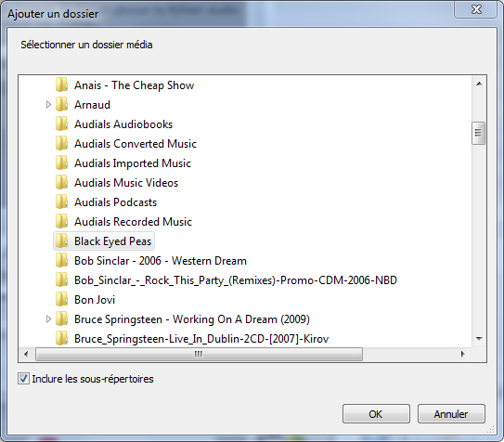Click the Anais - The Cheap Show folder icon
The image size is (504, 442).
[61, 85]
